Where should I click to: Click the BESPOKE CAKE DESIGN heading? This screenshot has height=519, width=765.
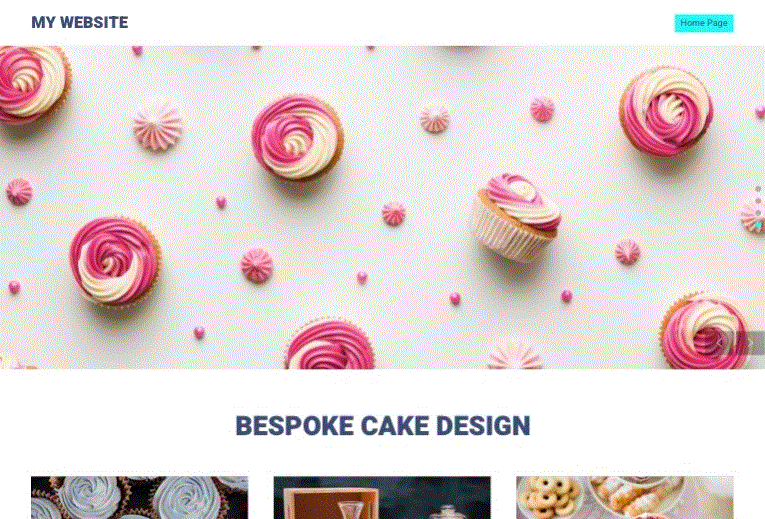pos(383,425)
